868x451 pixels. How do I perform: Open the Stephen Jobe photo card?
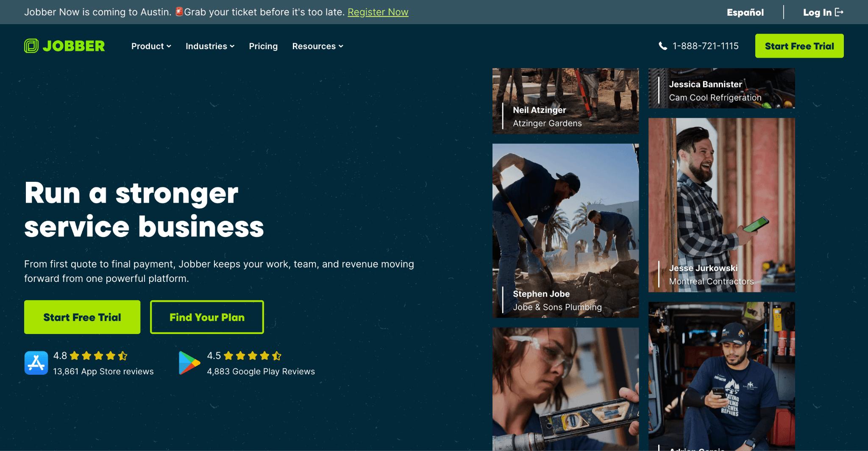coord(565,231)
